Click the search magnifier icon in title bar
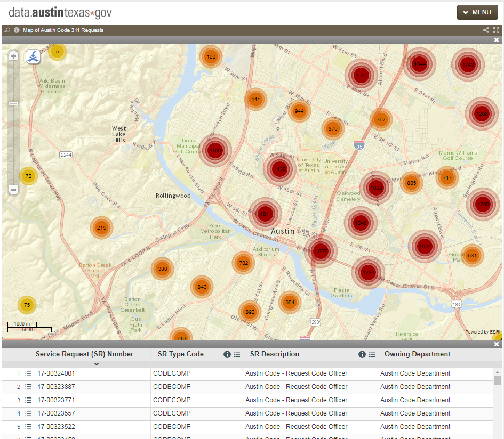Viewport: 504px width, 439px height. point(7,30)
